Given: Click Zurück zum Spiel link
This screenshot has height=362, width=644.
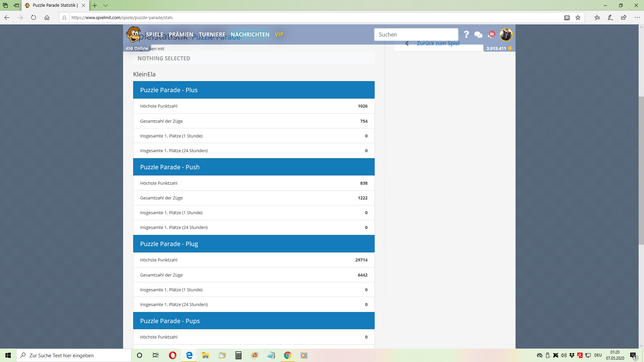Looking at the screenshot, I should click(437, 43).
